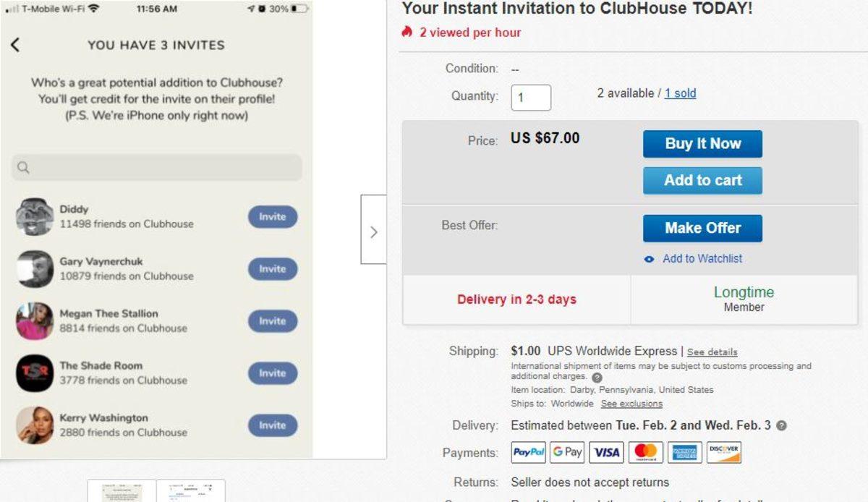
Task: Click the Make Offer button
Action: pyautogui.click(x=702, y=228)
